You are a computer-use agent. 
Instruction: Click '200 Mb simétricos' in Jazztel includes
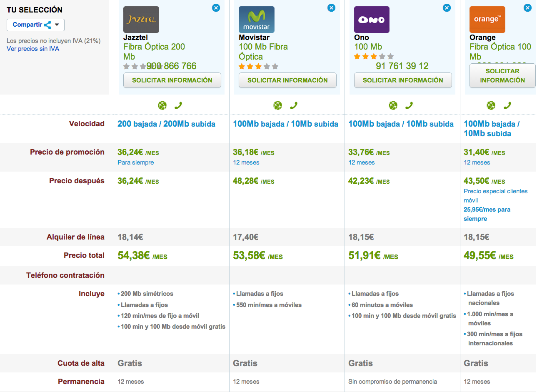click(x=147, y=294)
